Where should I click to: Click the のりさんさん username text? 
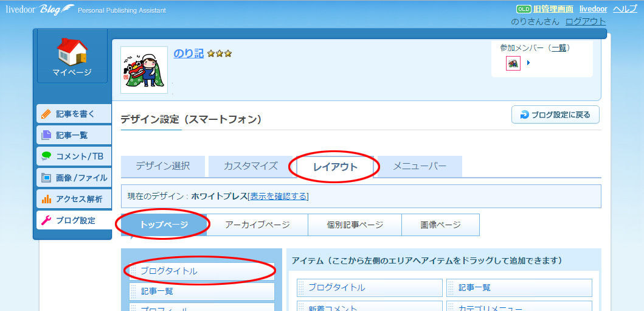pyautogui.click(x=535, y=22)
